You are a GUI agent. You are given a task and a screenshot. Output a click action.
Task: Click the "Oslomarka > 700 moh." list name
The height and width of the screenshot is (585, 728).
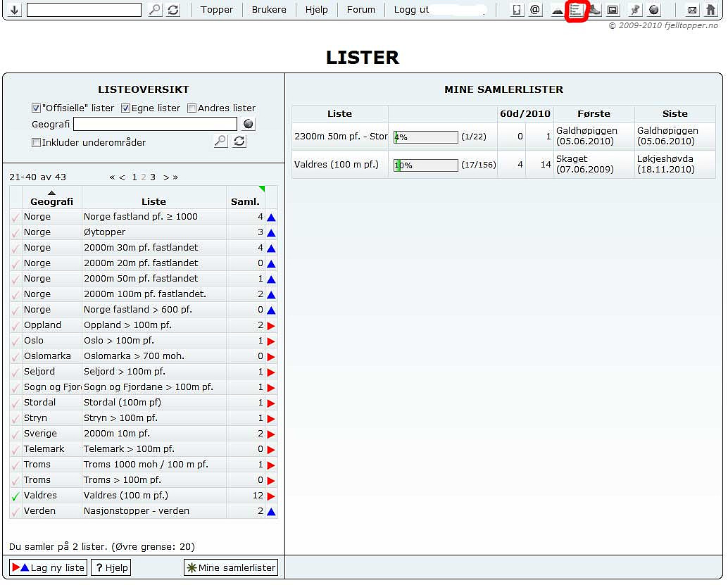tap(134, 356)
